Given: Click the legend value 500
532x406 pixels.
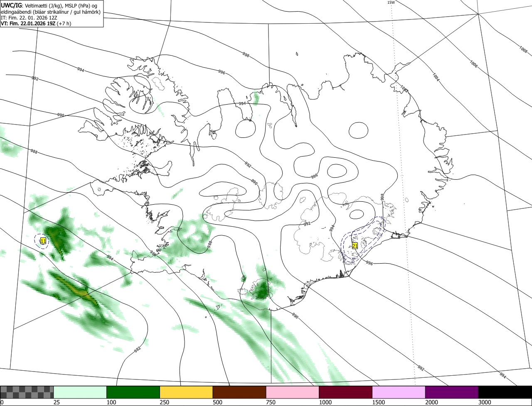Looking at the screenshot, I should pyautogui.click(x=218, y=402).
